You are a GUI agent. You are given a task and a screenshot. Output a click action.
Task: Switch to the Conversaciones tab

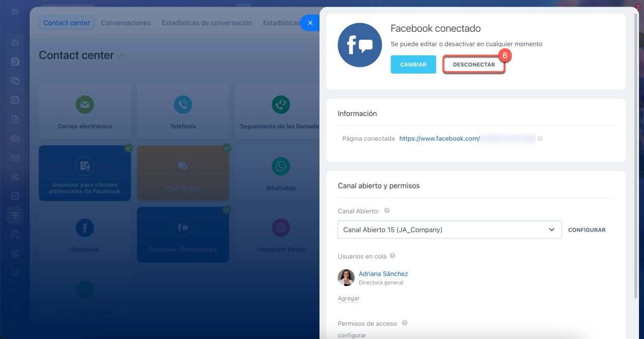pos(126,23)
